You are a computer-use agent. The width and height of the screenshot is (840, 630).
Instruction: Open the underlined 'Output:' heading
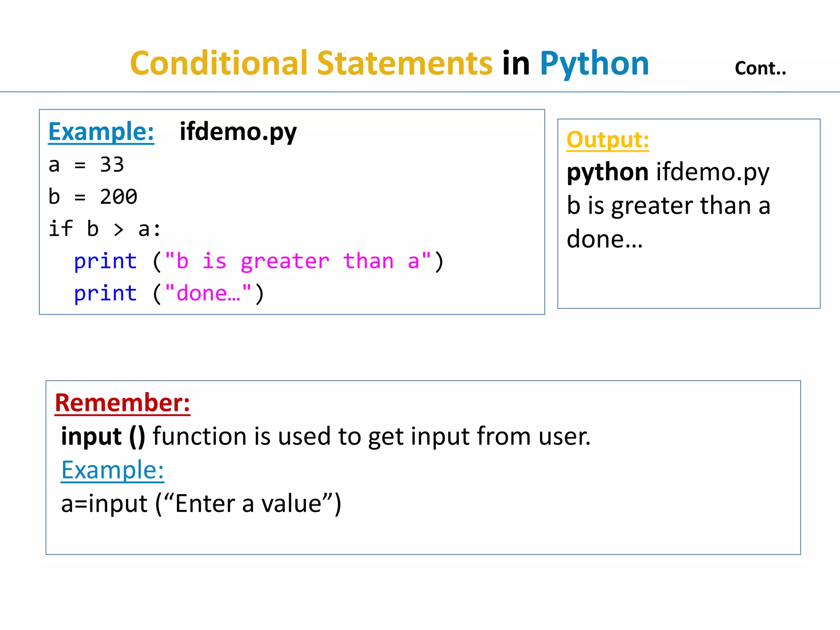tap(608, 140)
